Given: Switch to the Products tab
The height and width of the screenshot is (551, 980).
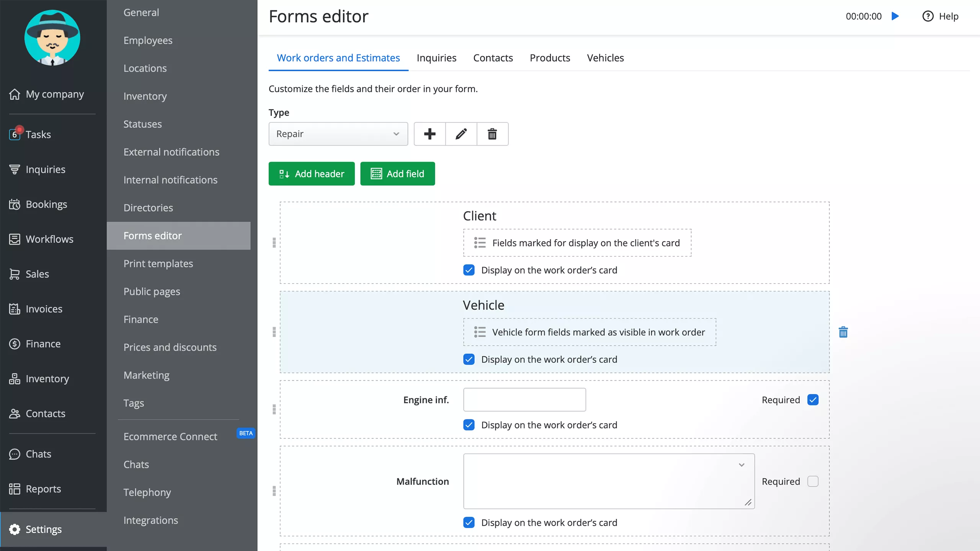Looking at the screenshot, I should [549, 58].
